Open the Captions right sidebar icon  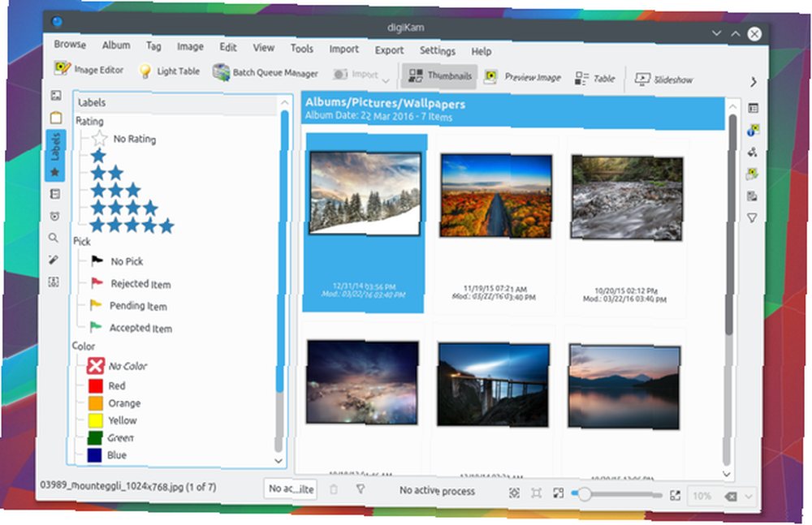[x=752, y=196]
